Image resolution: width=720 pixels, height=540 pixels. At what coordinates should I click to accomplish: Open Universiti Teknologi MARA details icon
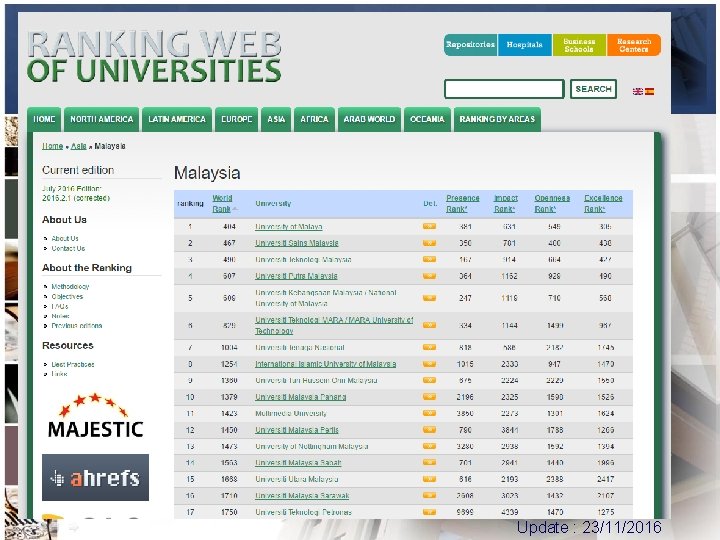(x=429, y=326)
